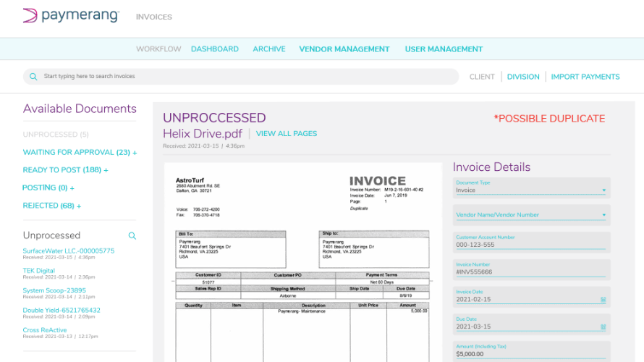
Task: Open Double Yield-6521765432 document
Action: 62,310
